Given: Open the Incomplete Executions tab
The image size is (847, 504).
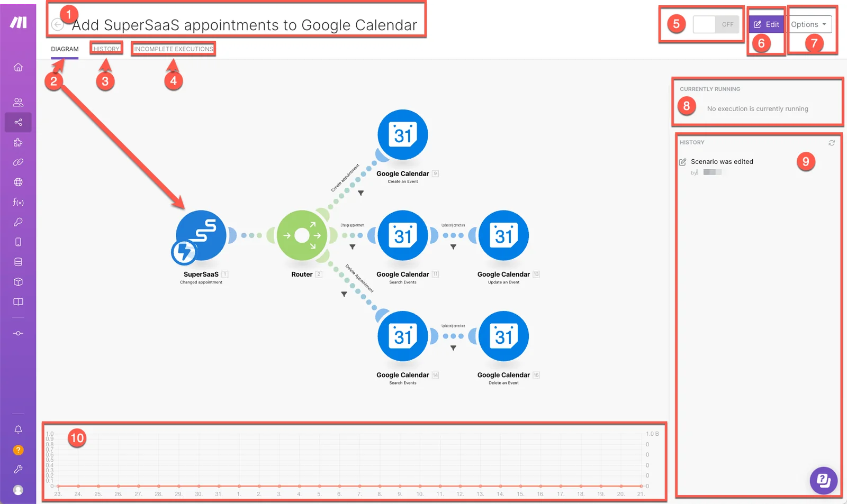Looking at the screenshot, I should (x=174, y=49).
